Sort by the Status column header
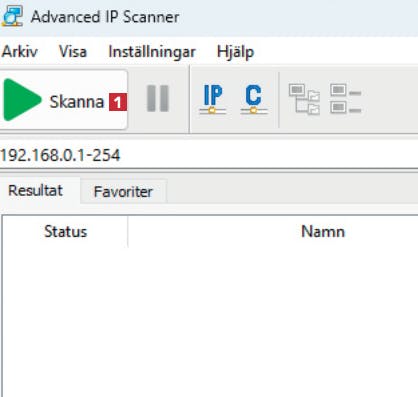This screenshot has height=397, width=418. 65,232
